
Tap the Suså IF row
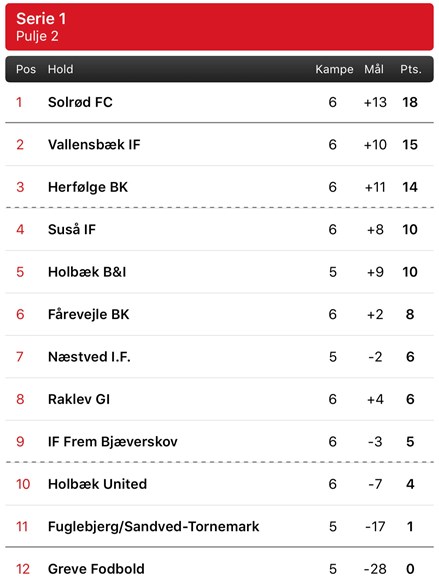point(219,229)
